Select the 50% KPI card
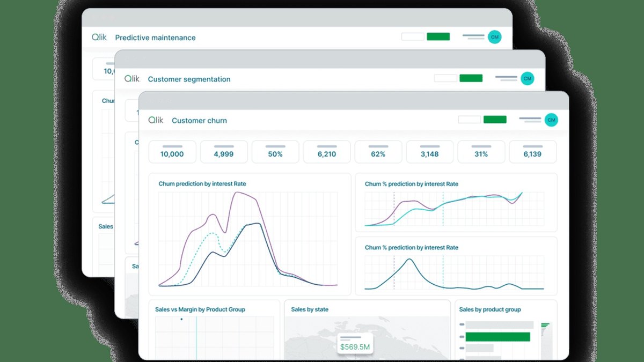This screenshot has height=362, width=644. point(275,152)
